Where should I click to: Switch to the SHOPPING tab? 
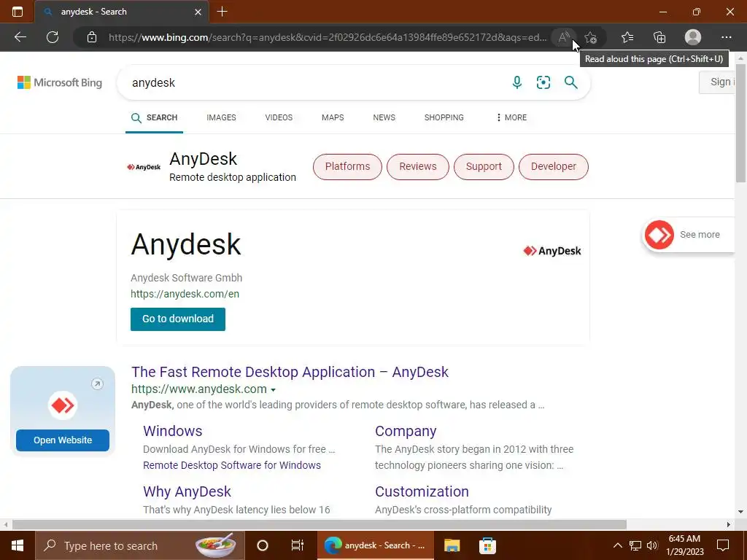pos(444,117)
